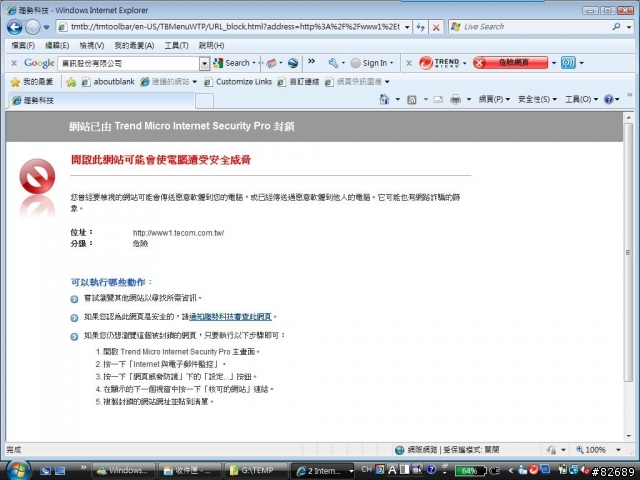
Task: Open the 檔案(F) menu
Action: [23, 46]
